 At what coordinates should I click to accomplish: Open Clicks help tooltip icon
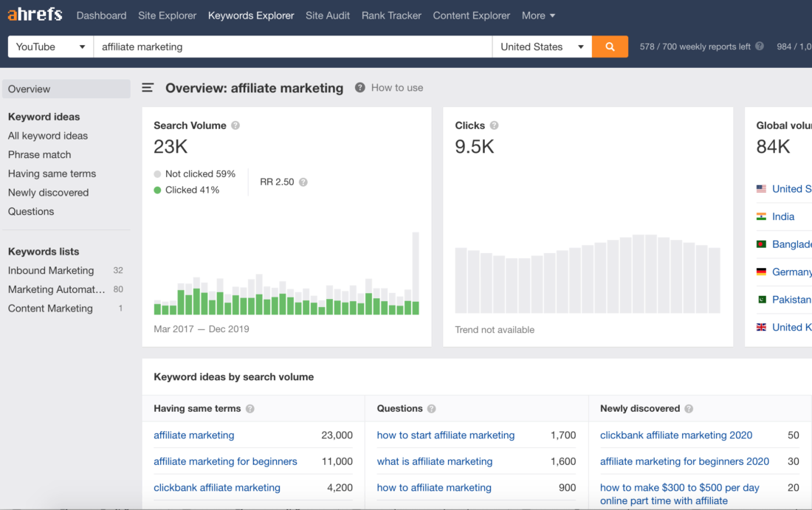tap(494, 125)
